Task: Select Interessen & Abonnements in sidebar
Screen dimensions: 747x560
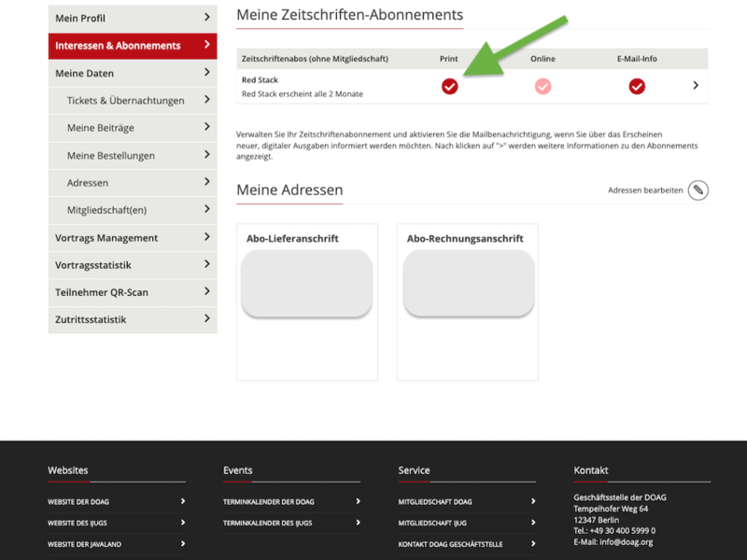Action: coord(118,46)
